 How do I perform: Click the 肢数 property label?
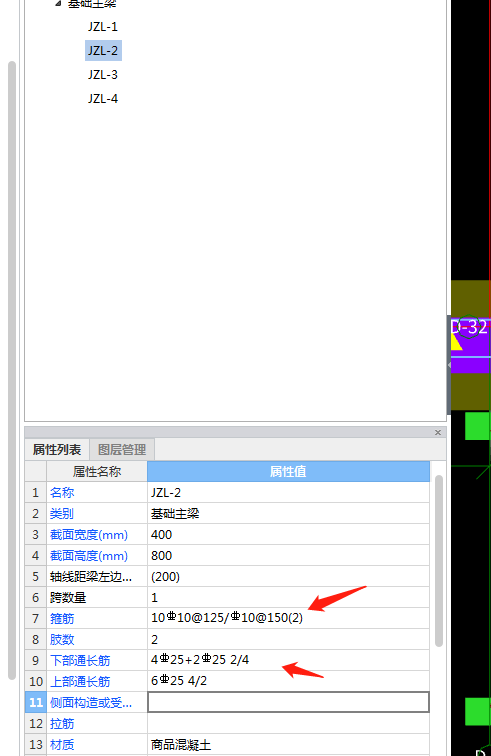pyautogui.click(x=62, y=640)
